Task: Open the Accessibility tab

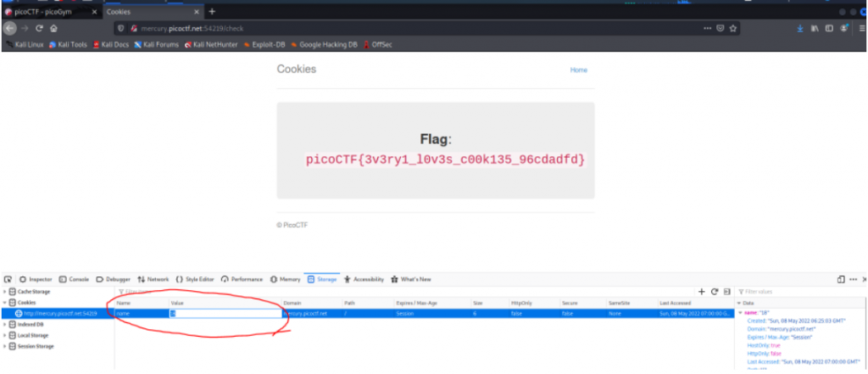Action: coord(364,279)
